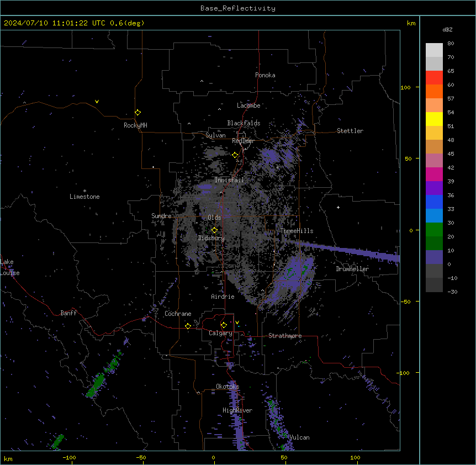476x465 pixels.
Task: Select the light blue 33 dBZ legend swatch
Action: (434, 216)
